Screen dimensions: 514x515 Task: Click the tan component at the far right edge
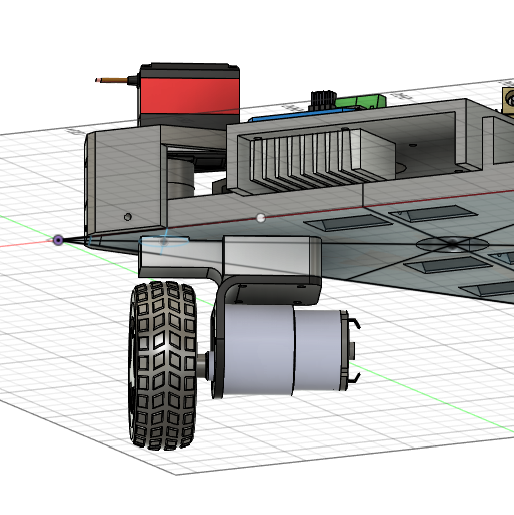pos(509,100)
